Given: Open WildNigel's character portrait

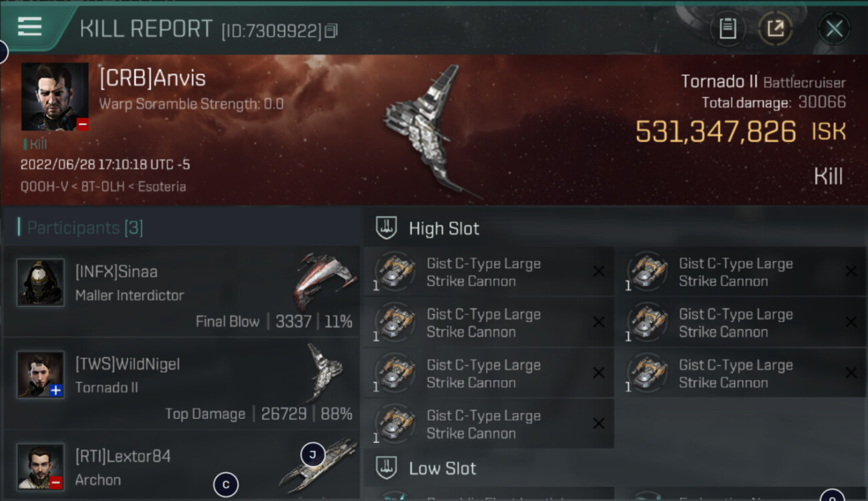Looking at the screenshot, I should click(41, 375).
